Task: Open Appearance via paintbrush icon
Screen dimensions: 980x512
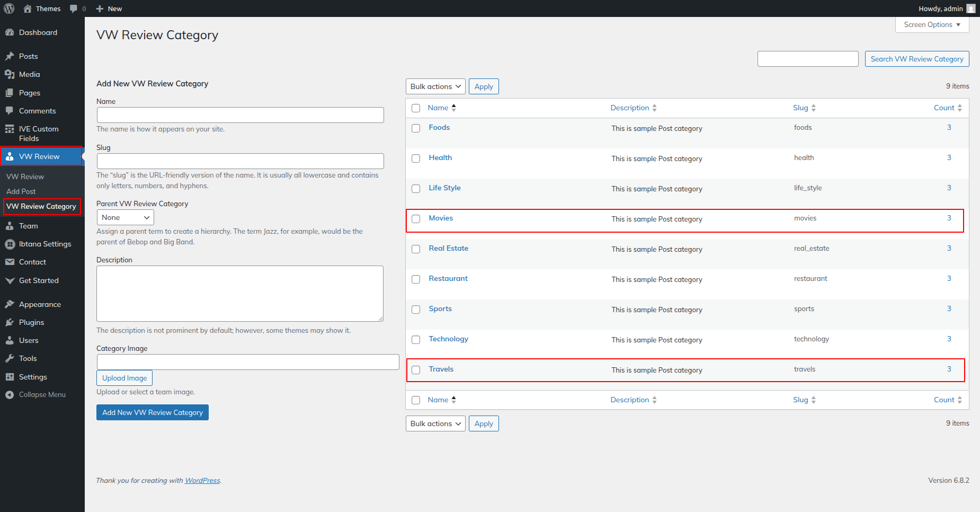Action: tap(10, 304)
